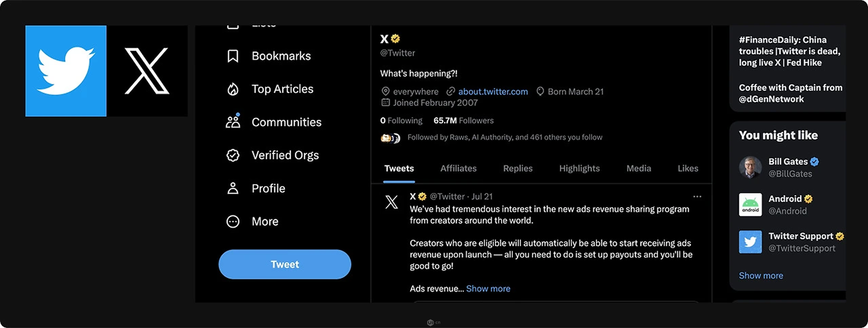
Task: Expand tweet text with Show more
Action: tap(488, 289)
